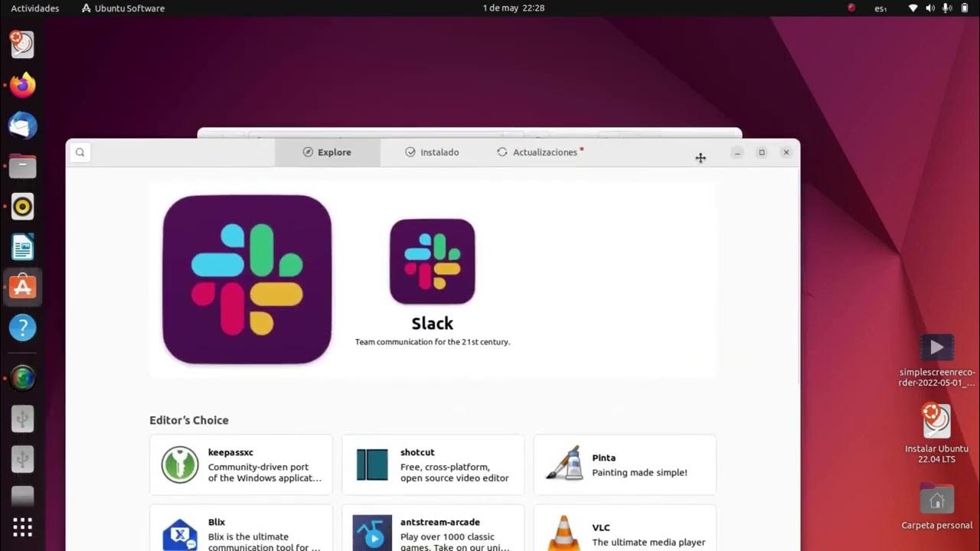Select Instalar Ubuntu 22.04 LTS desktop icon
This screenshot has width=980, height=551.
(x=937, y=433)
